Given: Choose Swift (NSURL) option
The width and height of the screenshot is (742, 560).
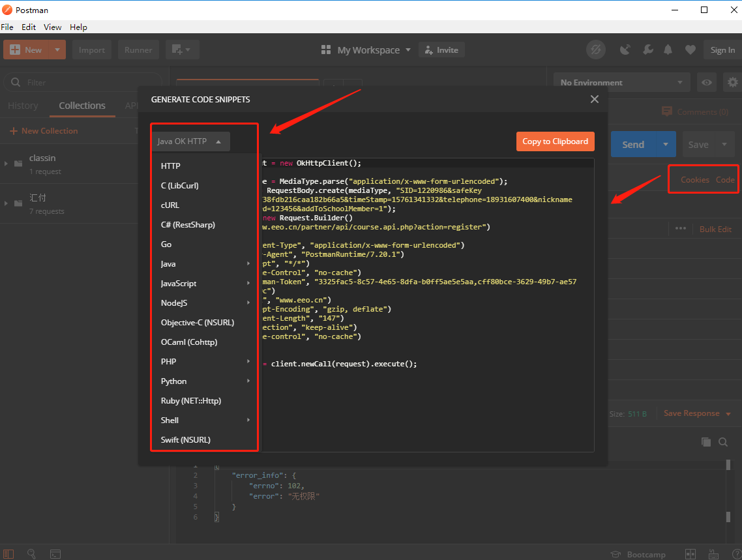Looking at the screenshot, I should tap(185, 440).
